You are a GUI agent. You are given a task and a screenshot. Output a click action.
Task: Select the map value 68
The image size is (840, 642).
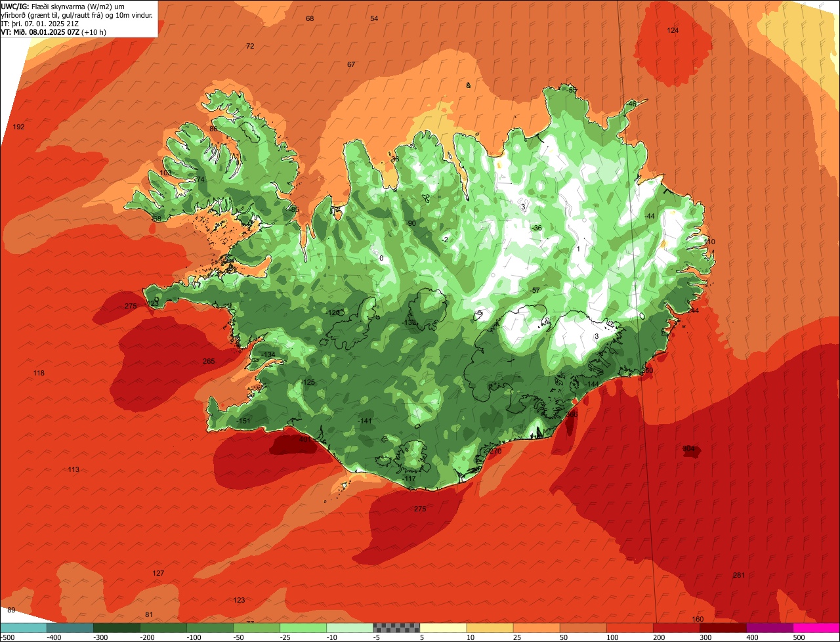tap(310, 18)
